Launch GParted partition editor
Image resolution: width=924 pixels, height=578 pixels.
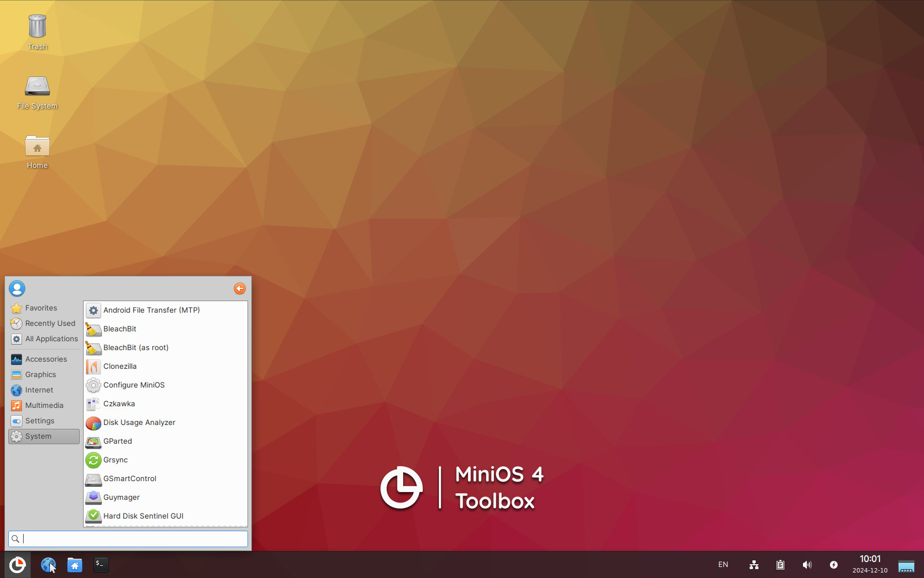(x=166, y=441)
